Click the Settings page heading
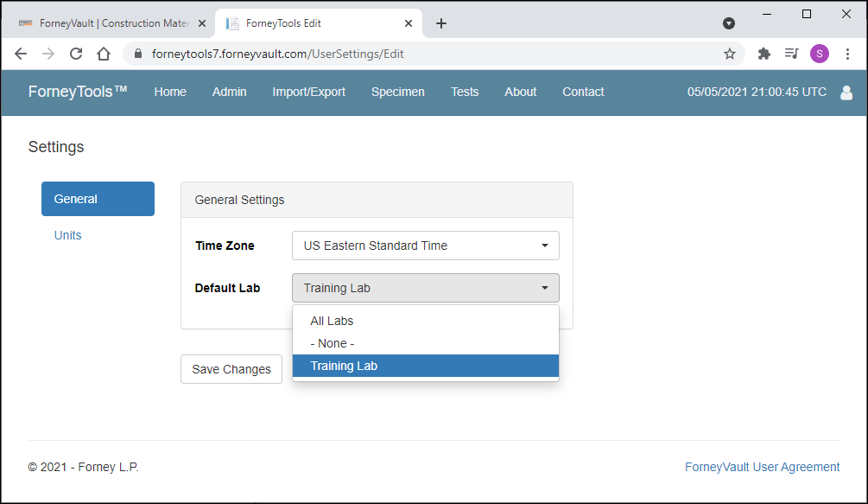 tap(56, 147)
